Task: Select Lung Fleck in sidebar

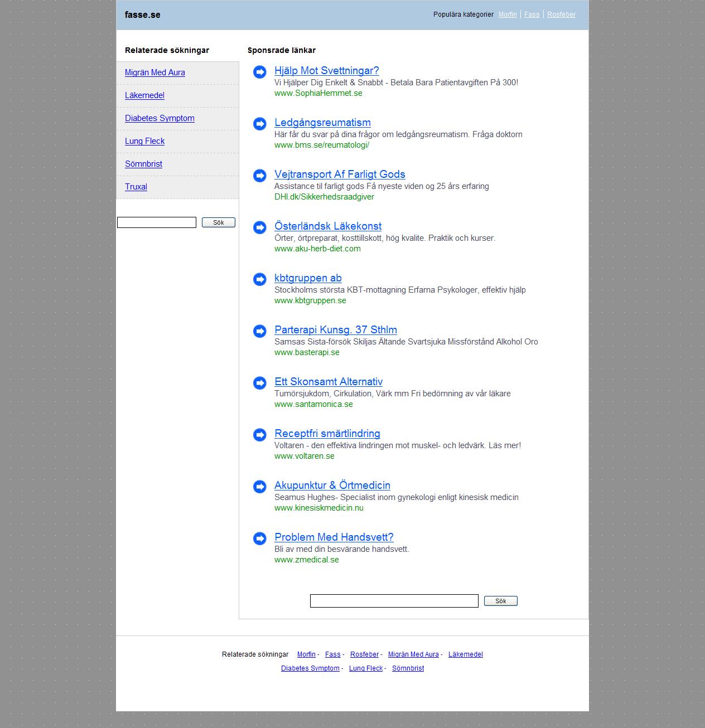Action: [144, 141]
